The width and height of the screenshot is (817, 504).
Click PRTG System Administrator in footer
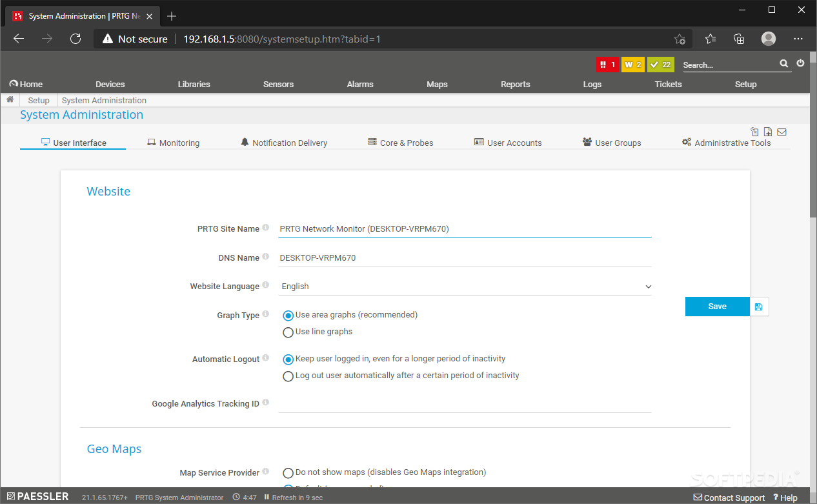179,498
